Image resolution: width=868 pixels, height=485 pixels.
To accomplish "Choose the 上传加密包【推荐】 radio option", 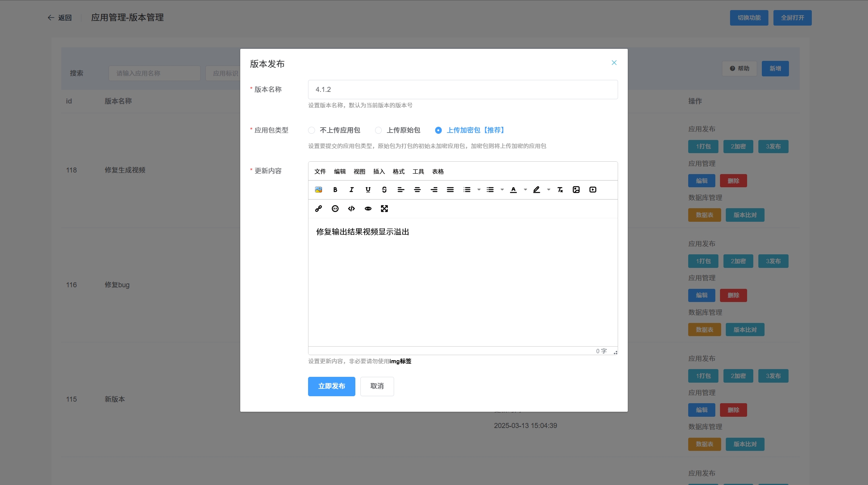I will (x=438, y=130).
